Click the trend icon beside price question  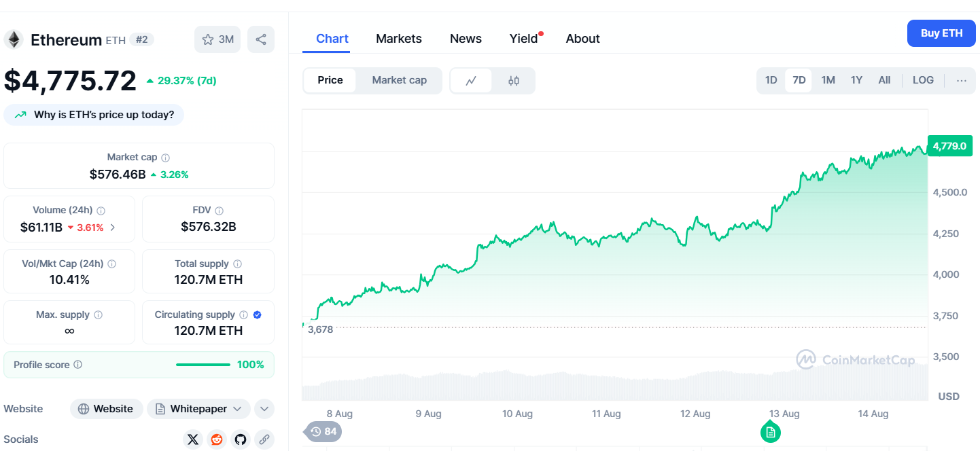20,115
